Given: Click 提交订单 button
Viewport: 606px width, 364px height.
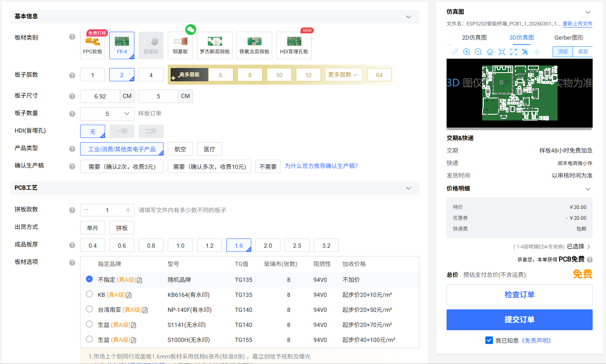Looking at the screenshot, I should point(520,320).
